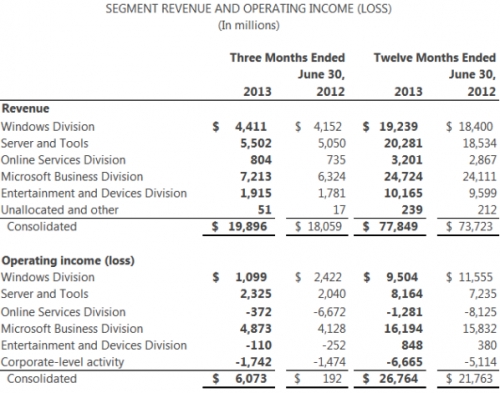The width and height of the screenshot is (500, 393).
Task: Select twelve-month consolidated revenue $77,849
Action: pos(390,227)
